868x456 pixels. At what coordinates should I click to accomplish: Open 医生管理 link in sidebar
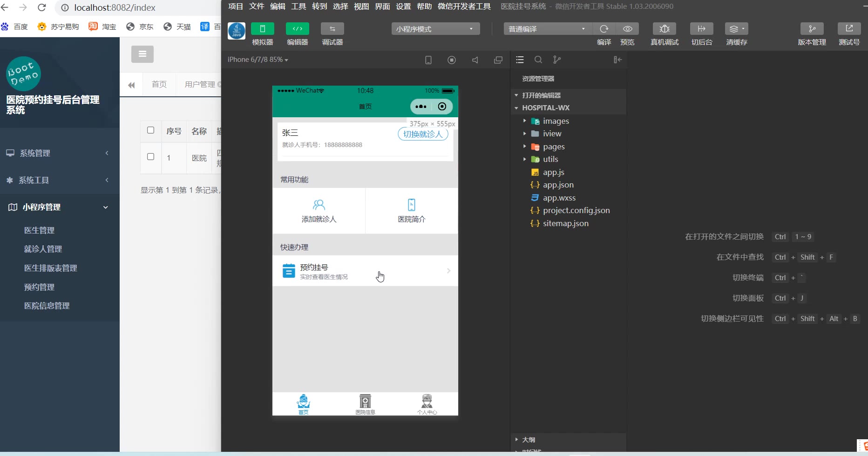click(39, 230)
